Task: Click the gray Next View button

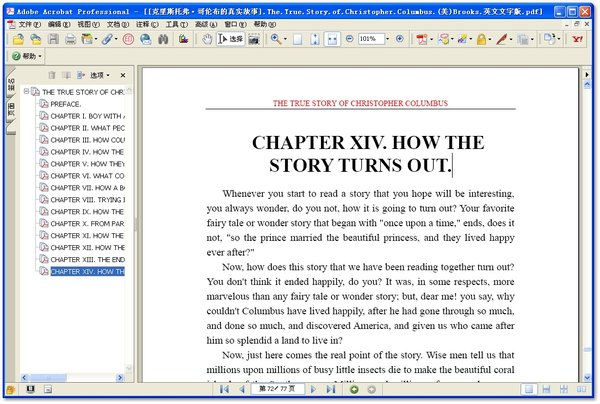Action: 371,389
